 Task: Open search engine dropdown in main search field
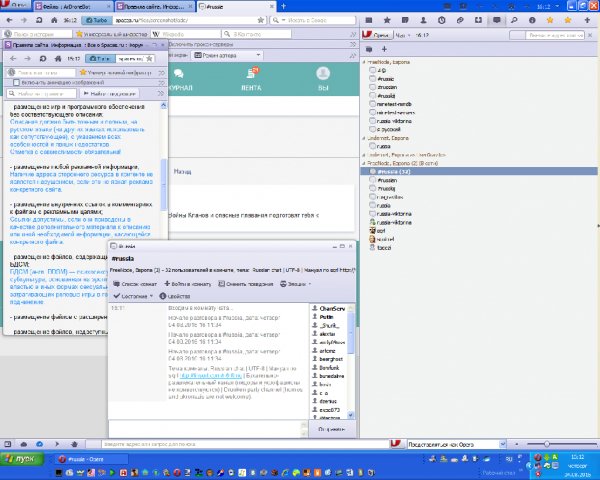click(284, 20)
